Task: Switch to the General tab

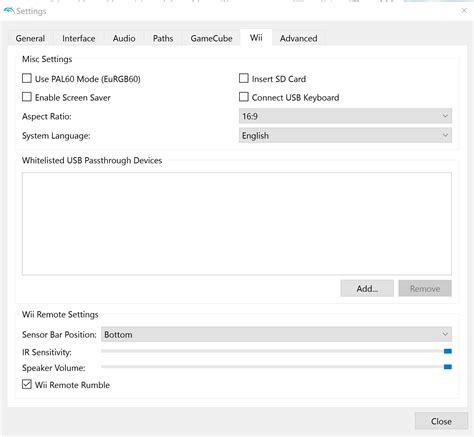Action: [30, 38]
